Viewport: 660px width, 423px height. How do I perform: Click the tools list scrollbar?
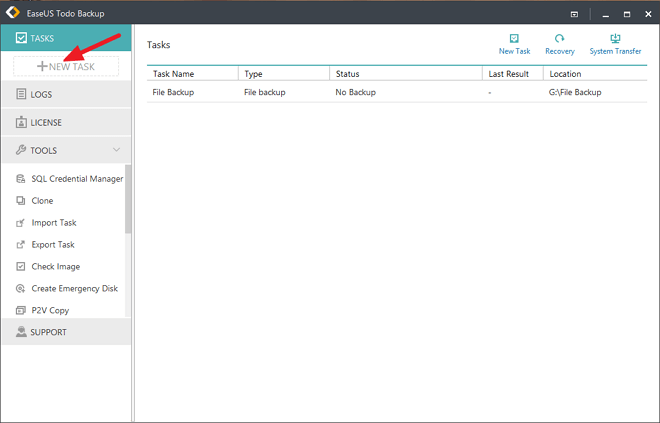pos(128,199)
